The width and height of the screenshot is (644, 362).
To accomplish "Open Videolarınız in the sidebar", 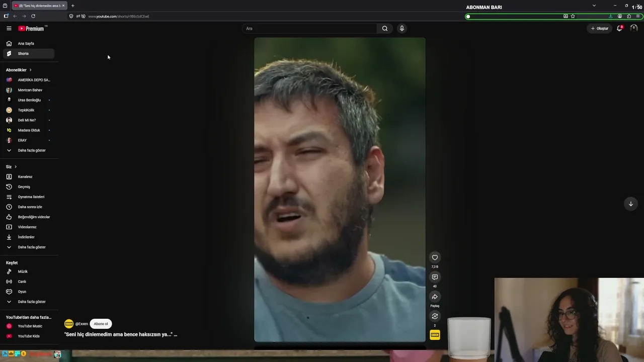I will [x=28, y=227].
